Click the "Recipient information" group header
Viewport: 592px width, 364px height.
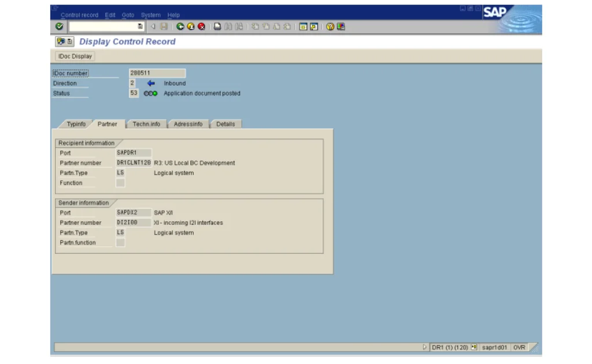(x=86, y=143)
